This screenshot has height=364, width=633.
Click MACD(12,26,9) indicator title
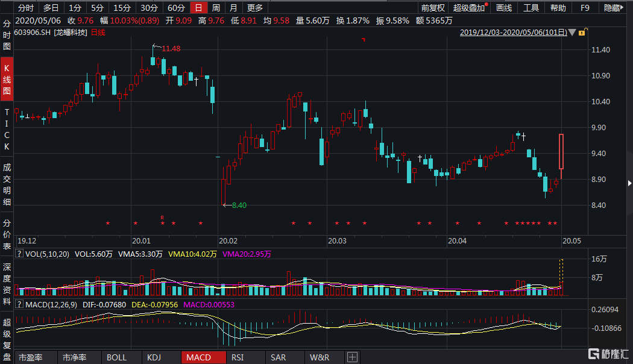51,304
